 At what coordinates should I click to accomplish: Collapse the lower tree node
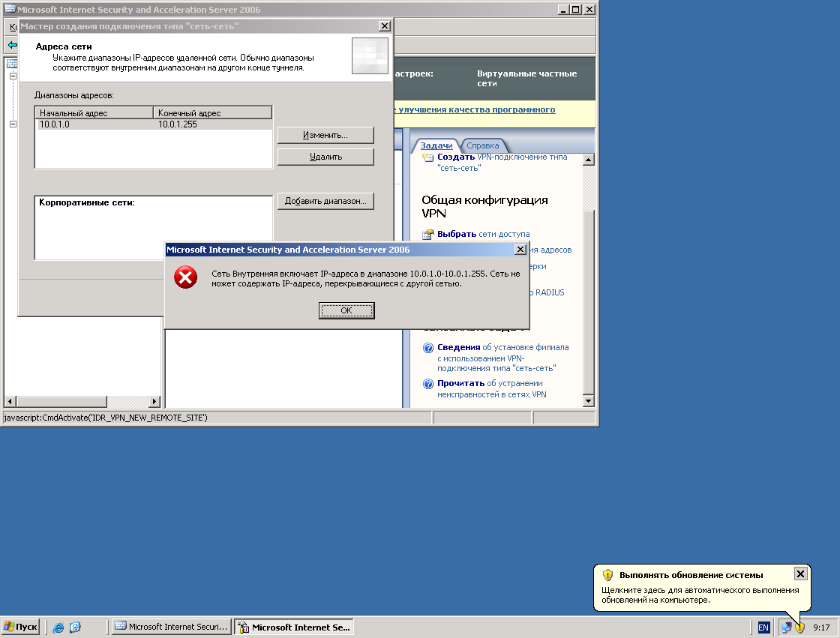pyautogui.click(x=13, y=124)
